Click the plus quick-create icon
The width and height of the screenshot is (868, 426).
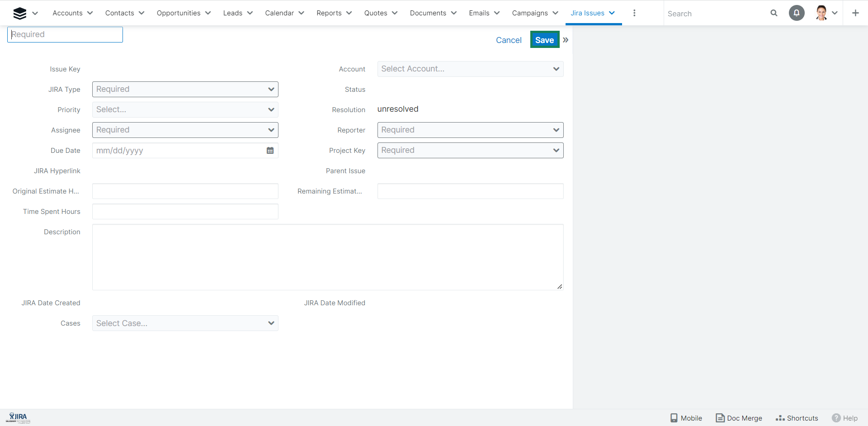(x=855, y=13)
